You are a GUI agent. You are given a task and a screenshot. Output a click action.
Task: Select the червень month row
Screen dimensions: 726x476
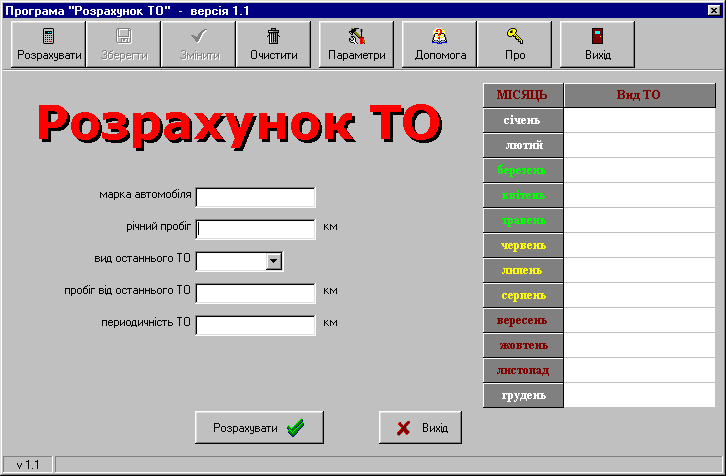(x=523, y=245)
